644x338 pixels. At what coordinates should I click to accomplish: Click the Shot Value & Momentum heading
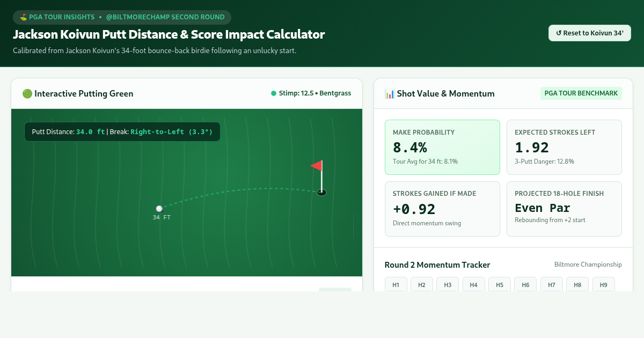[440, 94]
